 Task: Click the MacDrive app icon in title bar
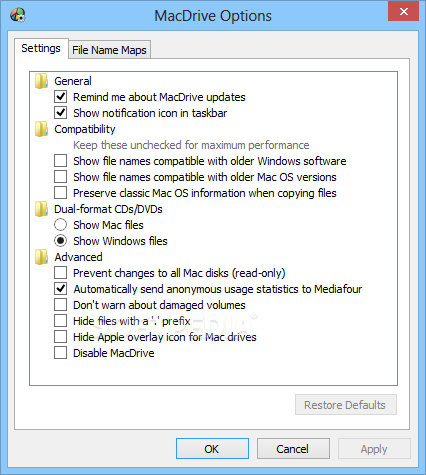point(18,15)
